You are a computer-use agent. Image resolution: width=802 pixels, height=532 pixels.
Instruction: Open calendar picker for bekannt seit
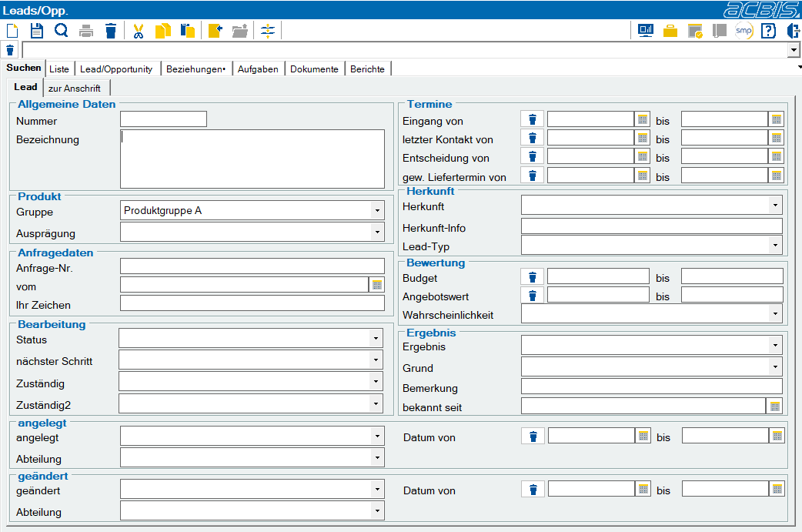pyautogui.click(x=775, y=407)
